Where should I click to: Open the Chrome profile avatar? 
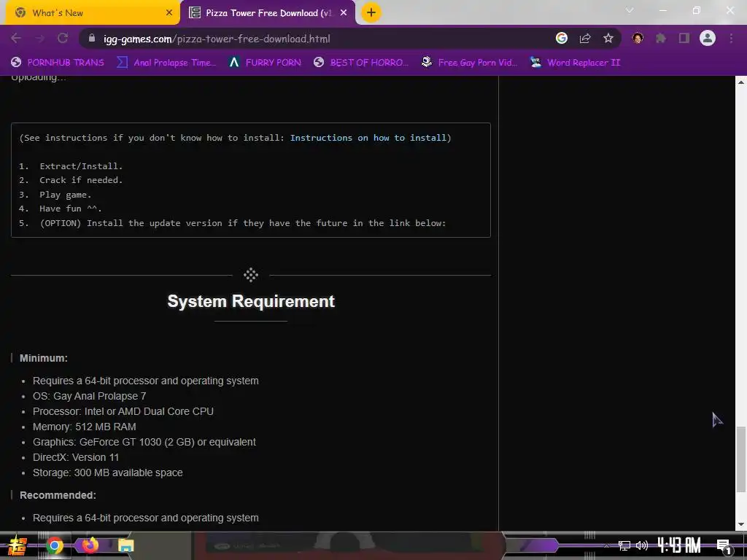pos(708,39)
